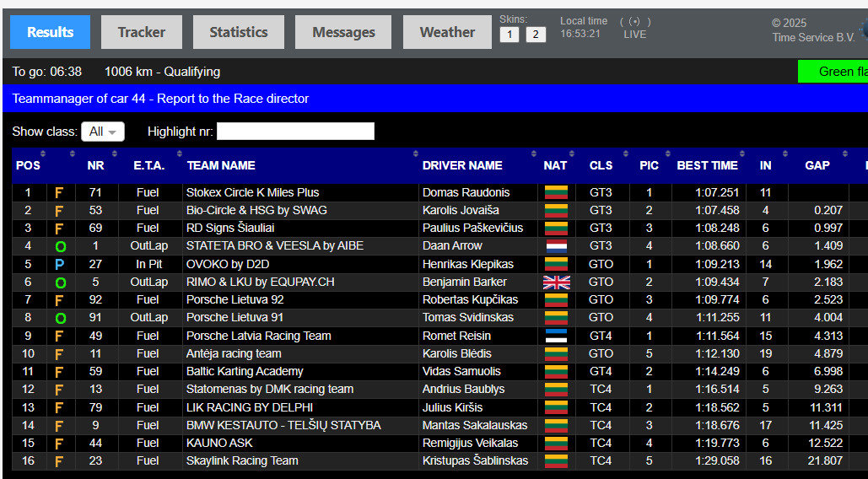Click the UK flag next to Benjamin Barker

click(556, 283)
